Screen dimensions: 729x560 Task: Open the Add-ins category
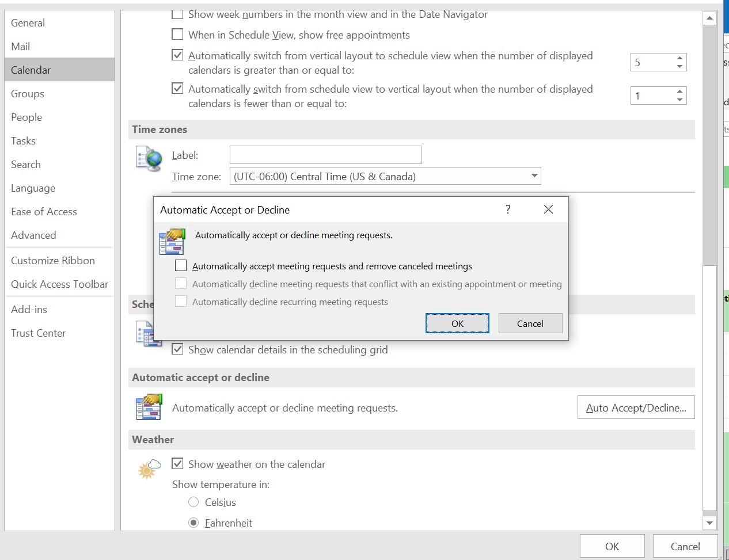click(x=59, y=310)
